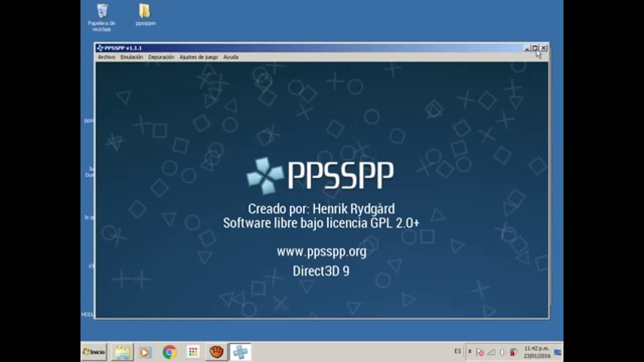Open the orange baseball glove taskbar icon

pyautogui.click(x=216, y=352)
